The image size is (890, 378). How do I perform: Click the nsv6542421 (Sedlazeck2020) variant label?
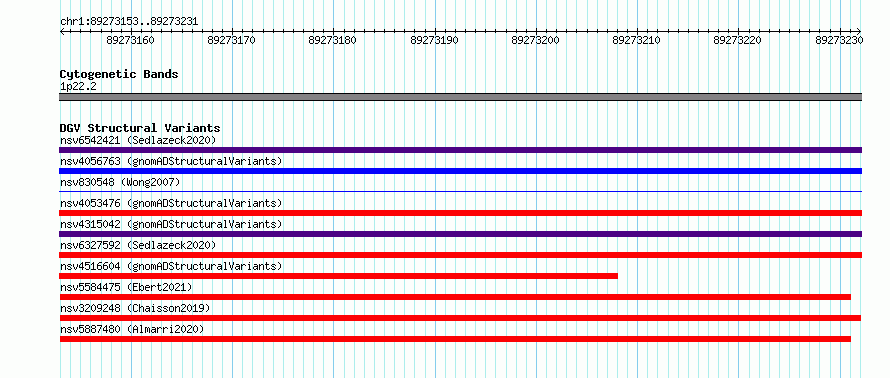[138, 140]
